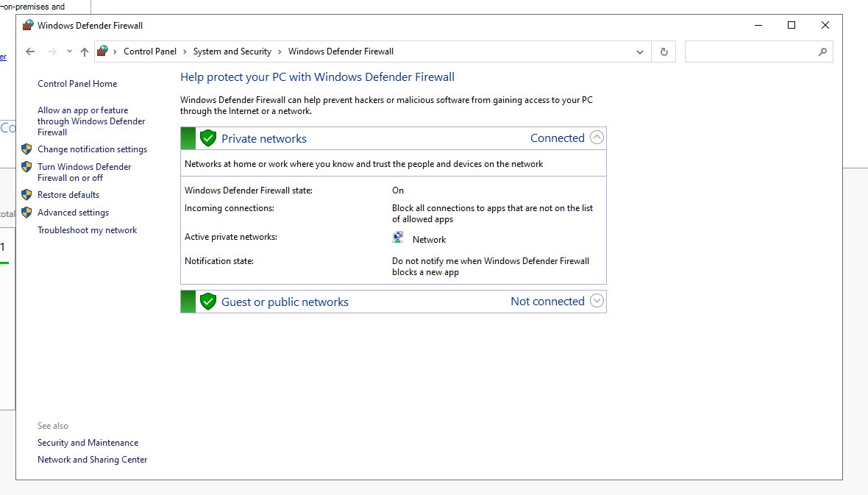Screen dimensions: 868x495
Task: Click 'Help protect your PC' page heading
Action: [317, 77]
